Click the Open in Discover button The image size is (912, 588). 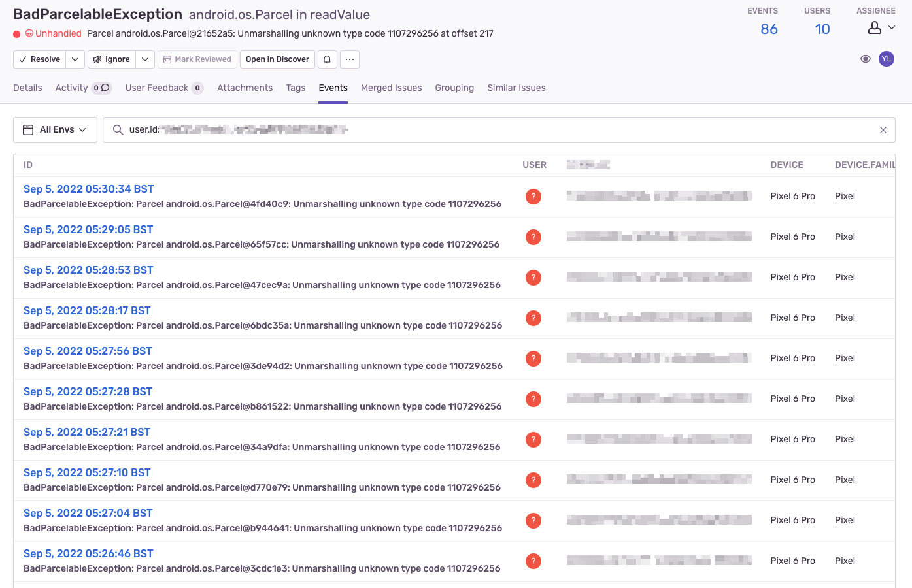277,59
